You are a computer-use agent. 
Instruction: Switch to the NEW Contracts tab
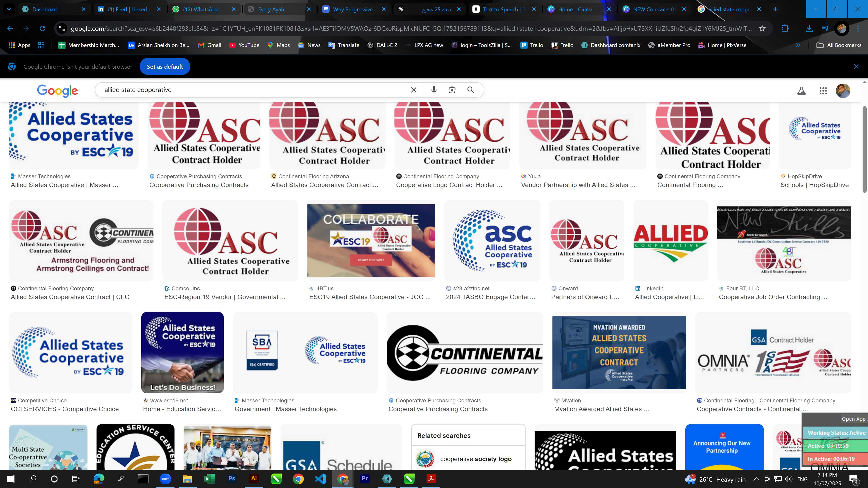pos(654,9)
